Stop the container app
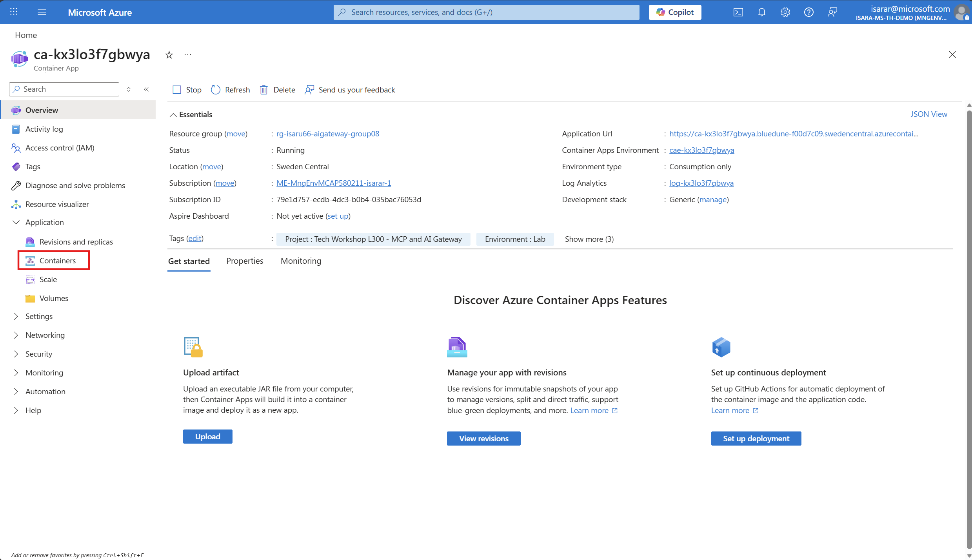 pyautogui.click(x=187, y=90)
